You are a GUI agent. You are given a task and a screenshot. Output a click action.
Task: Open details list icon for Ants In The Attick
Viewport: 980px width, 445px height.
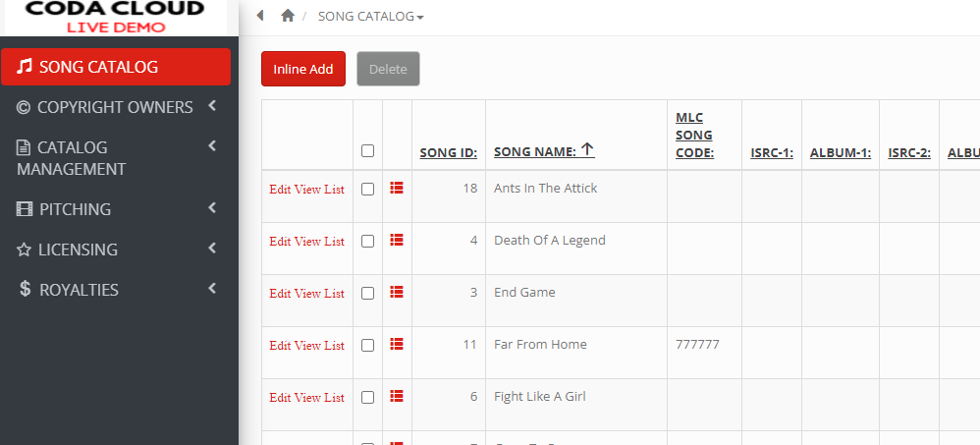coord(397,188)
